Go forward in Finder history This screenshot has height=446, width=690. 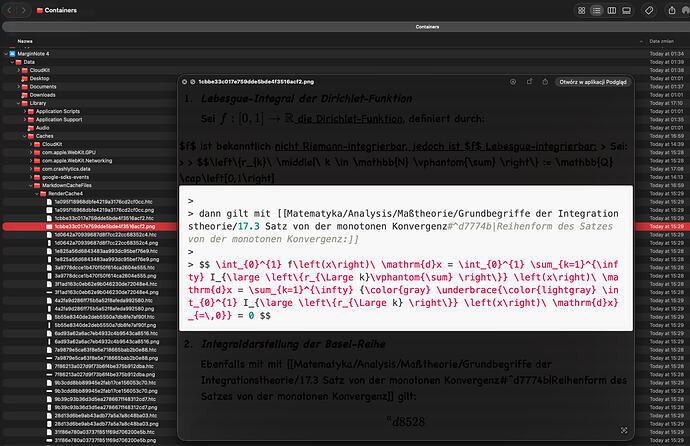coord(24,10)
